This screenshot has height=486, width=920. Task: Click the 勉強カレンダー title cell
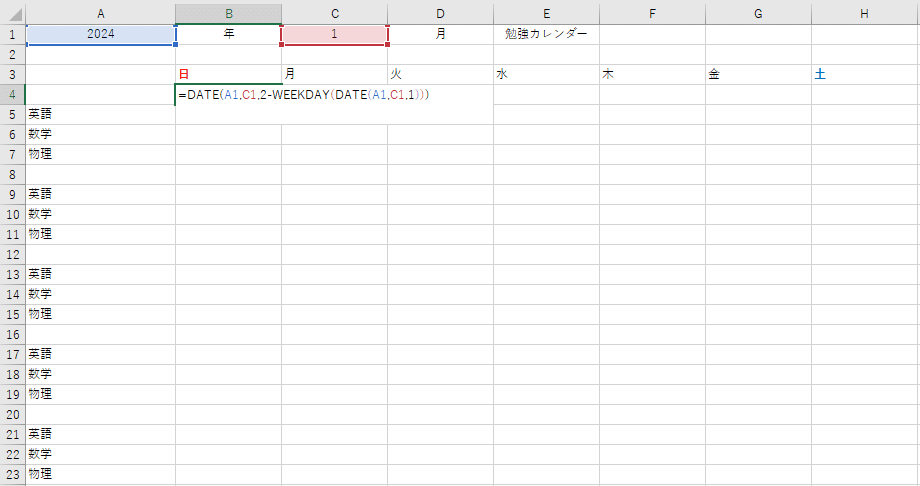[546, 34]
